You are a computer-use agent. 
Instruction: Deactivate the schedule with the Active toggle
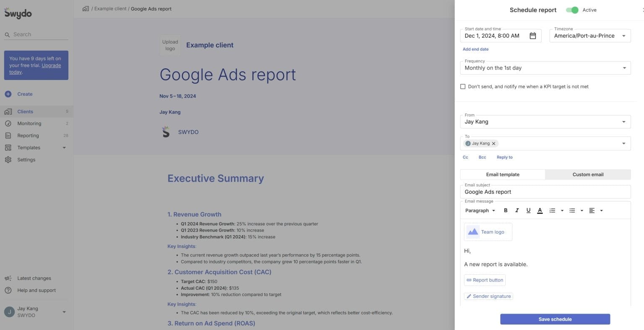[x=572, y=10]
